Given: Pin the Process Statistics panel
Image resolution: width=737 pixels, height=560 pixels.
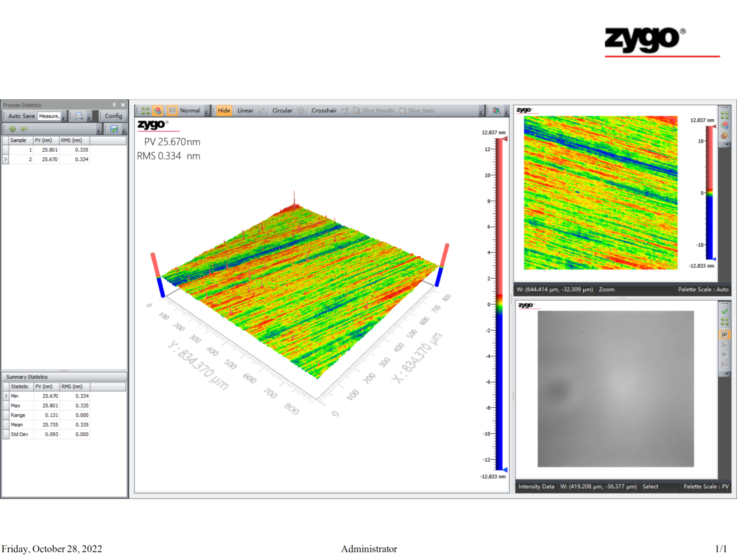Looking at the screenshot, I should (x=114, y=105).
